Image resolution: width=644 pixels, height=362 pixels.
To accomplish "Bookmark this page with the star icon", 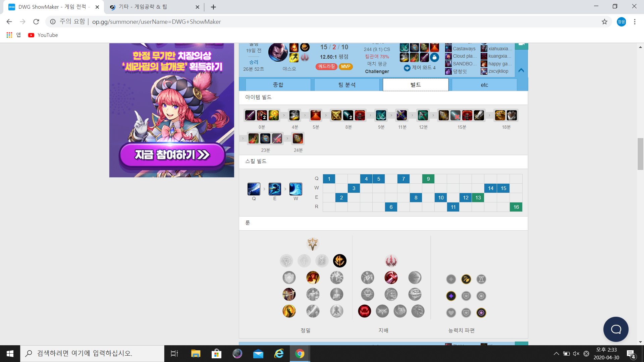I will 604,22.
